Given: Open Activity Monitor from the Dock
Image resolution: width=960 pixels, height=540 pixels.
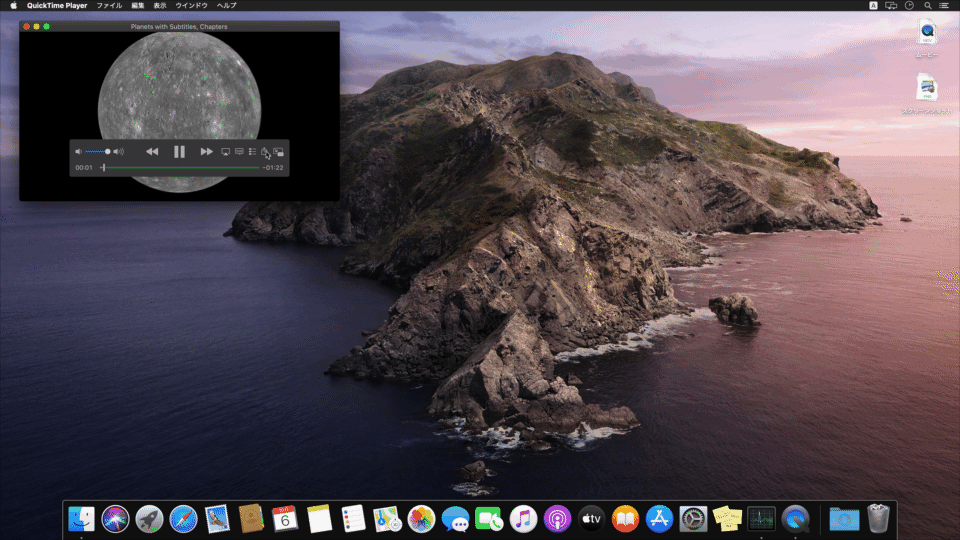Looking at the screenshot, I should click(761, 519).
